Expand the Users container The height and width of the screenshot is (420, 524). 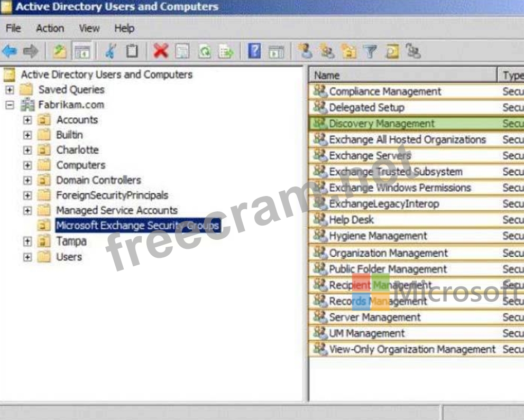[27, 257]
